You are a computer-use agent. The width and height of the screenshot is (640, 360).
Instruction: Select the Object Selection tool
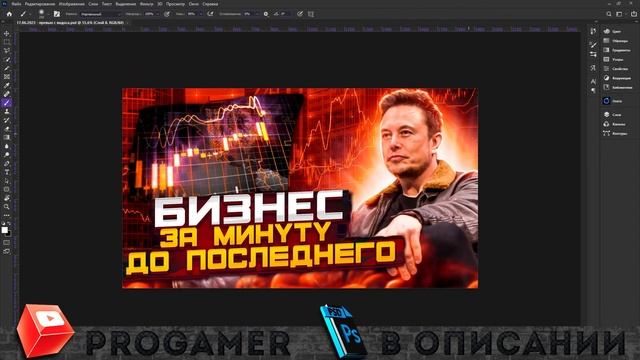(7, 59)
